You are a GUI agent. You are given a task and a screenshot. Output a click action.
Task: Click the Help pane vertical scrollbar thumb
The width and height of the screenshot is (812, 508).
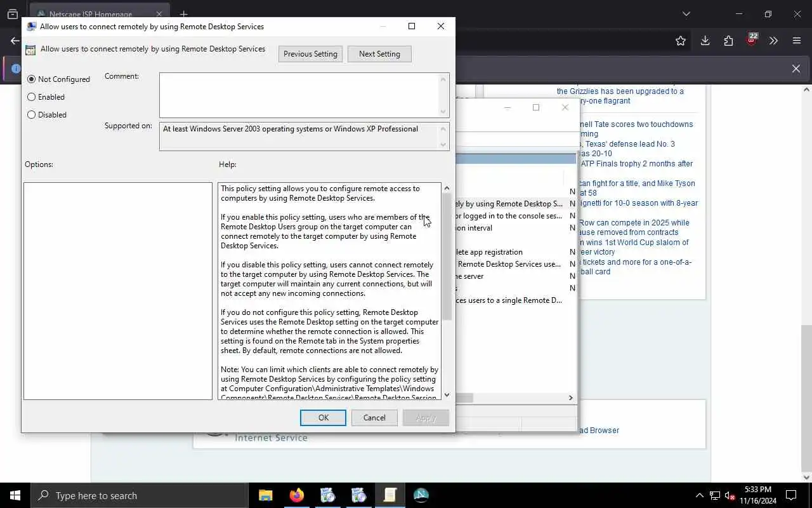(447, 257)
